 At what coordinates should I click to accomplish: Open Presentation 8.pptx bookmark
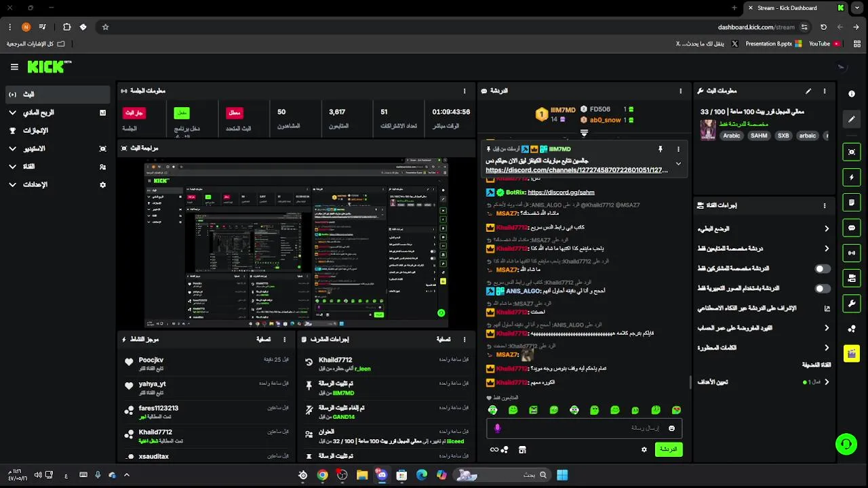773,43
